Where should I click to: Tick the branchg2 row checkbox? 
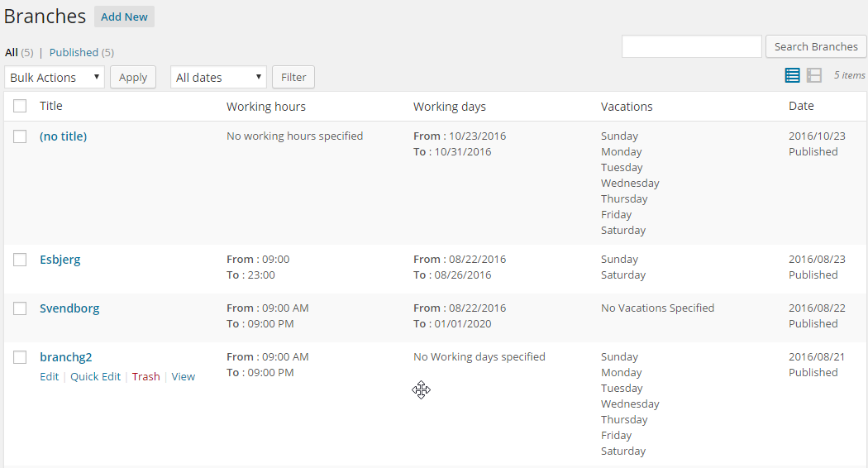click(20, 357)
